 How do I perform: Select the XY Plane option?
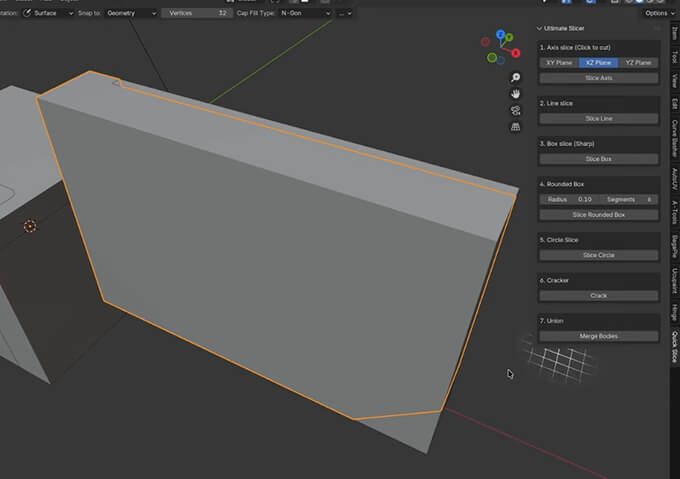559,62
